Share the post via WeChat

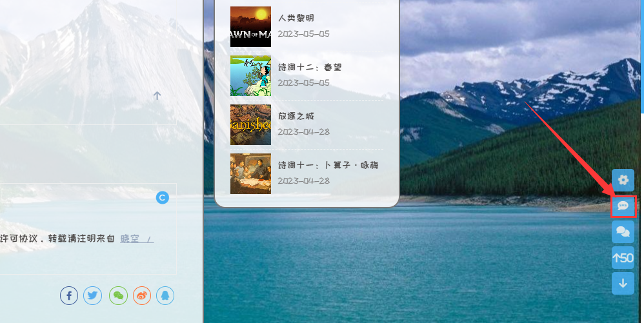(x=118, y=296)
